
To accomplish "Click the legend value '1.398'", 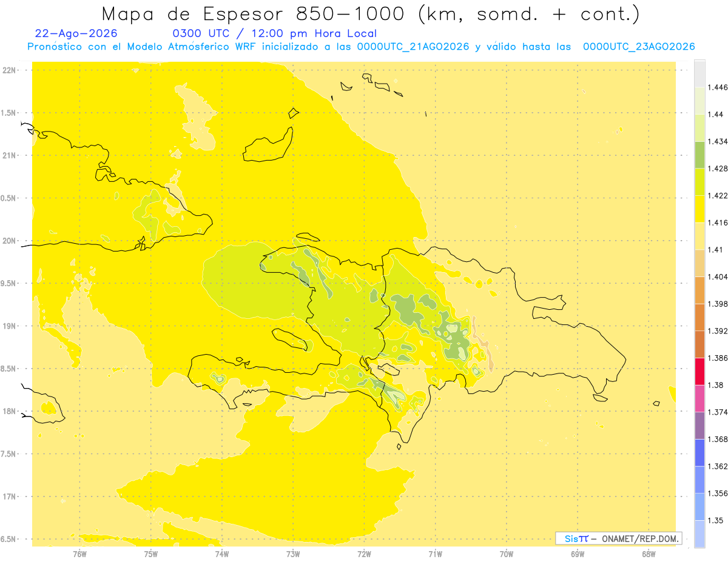I will 717,304.
